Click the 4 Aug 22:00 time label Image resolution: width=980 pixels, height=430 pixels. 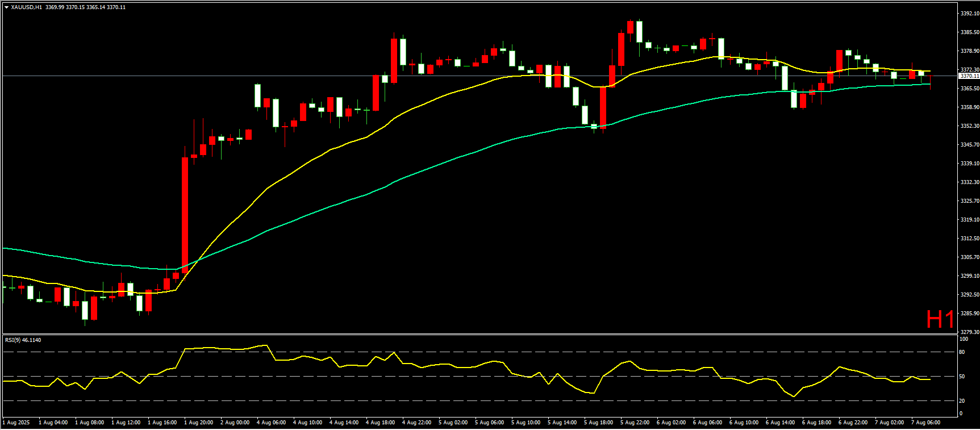tap(417, 423)
